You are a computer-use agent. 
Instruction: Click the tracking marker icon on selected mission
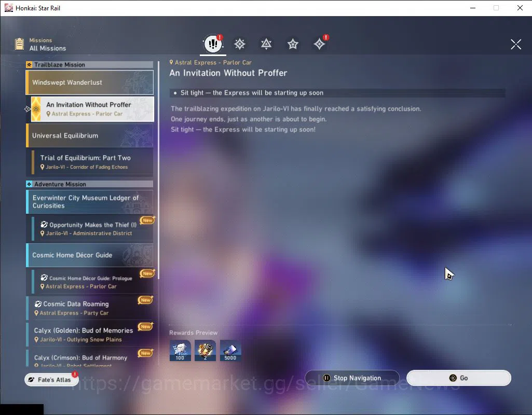click(28, 109)
